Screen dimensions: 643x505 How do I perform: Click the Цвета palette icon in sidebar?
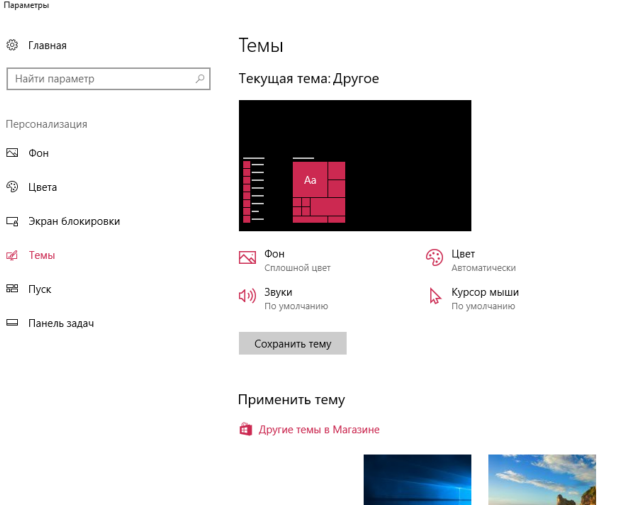[x=12, y=187]
